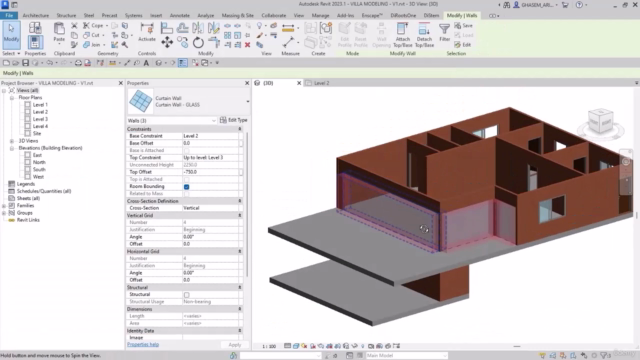Click the Related to Mass checkbox
The height and width of the screenshot is (360, 640).
click(187, 194)
